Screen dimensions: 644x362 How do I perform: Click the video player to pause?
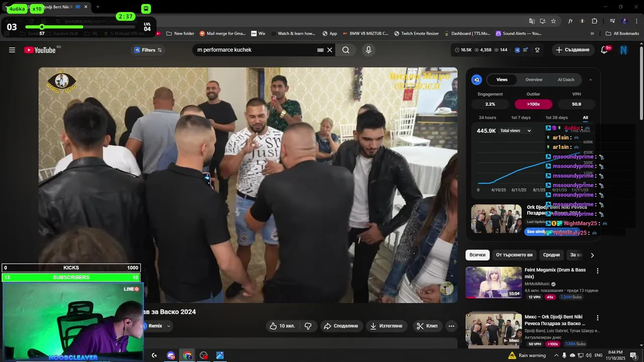[248, 185]
